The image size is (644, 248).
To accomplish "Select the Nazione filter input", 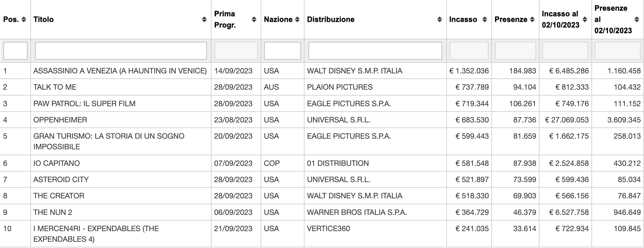I will pyautogui.click(x=283, y=51).
